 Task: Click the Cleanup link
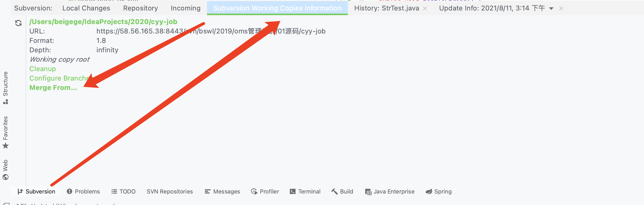click(x=43, y=69)
